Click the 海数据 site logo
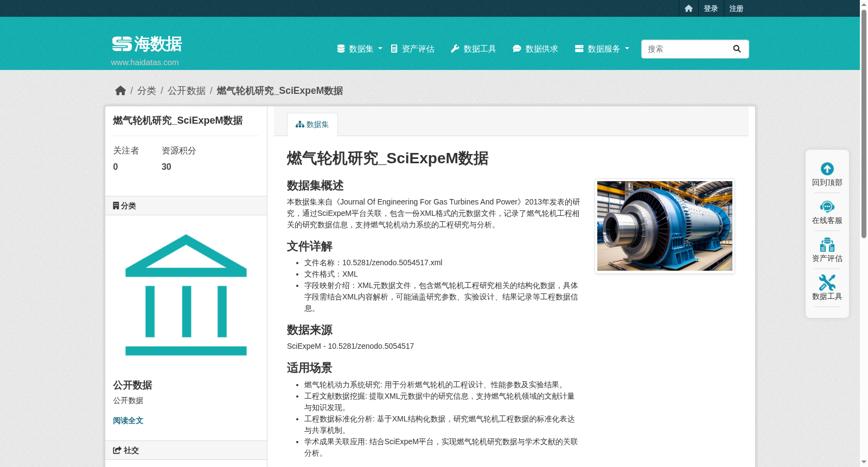Screen dimensions: 868x467 [x=147, y=44]
